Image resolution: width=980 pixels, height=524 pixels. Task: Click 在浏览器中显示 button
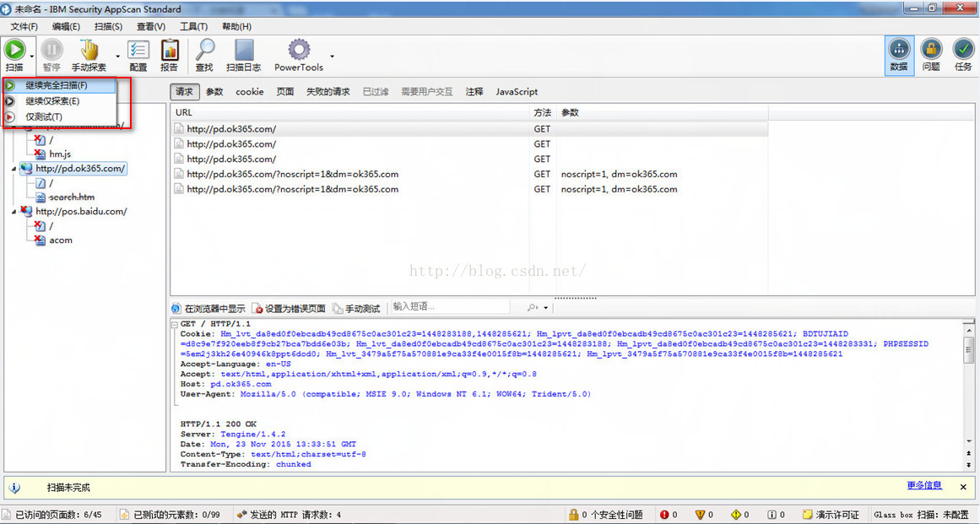pyautogui.click(x=208, y=308)
